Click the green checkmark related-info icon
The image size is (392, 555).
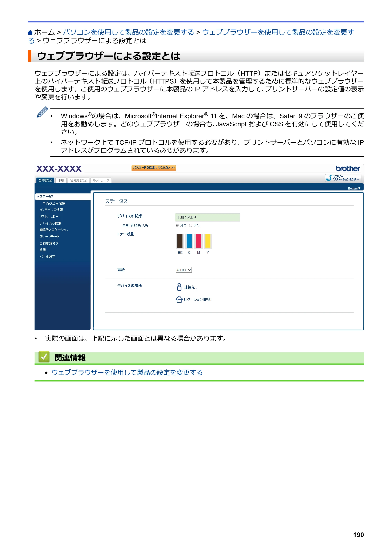point(44,357)
